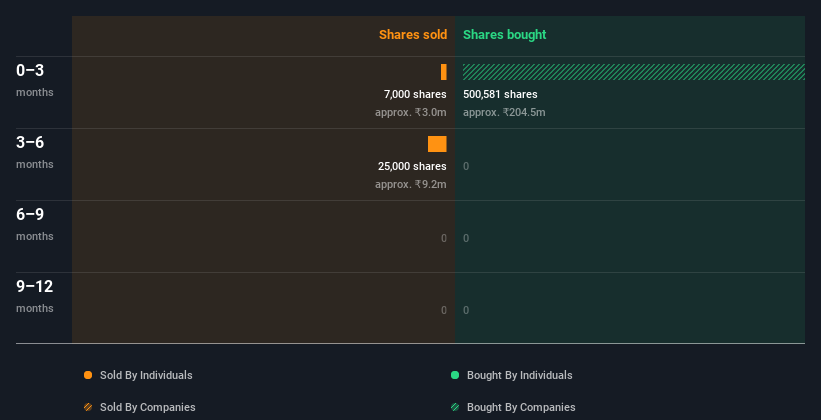The width and height of the screenshot is (821, 420).
Task: Click the Shares sold column header
Action: (x=412, y=35)
